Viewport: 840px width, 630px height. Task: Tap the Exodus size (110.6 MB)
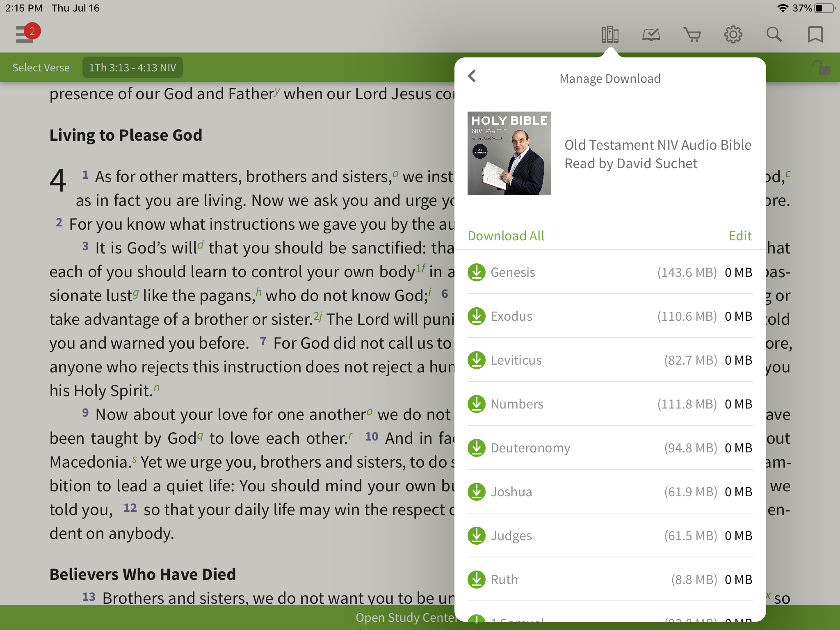[687, 316]
